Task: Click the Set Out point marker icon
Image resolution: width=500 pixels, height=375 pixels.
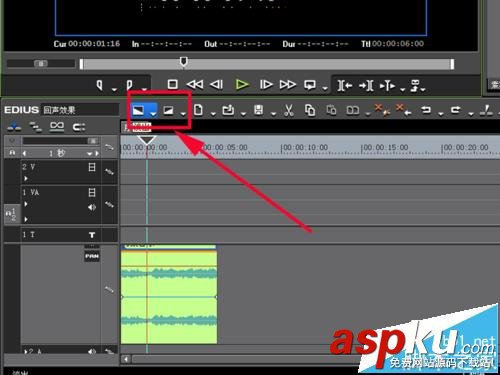Action: coord(129,85)
